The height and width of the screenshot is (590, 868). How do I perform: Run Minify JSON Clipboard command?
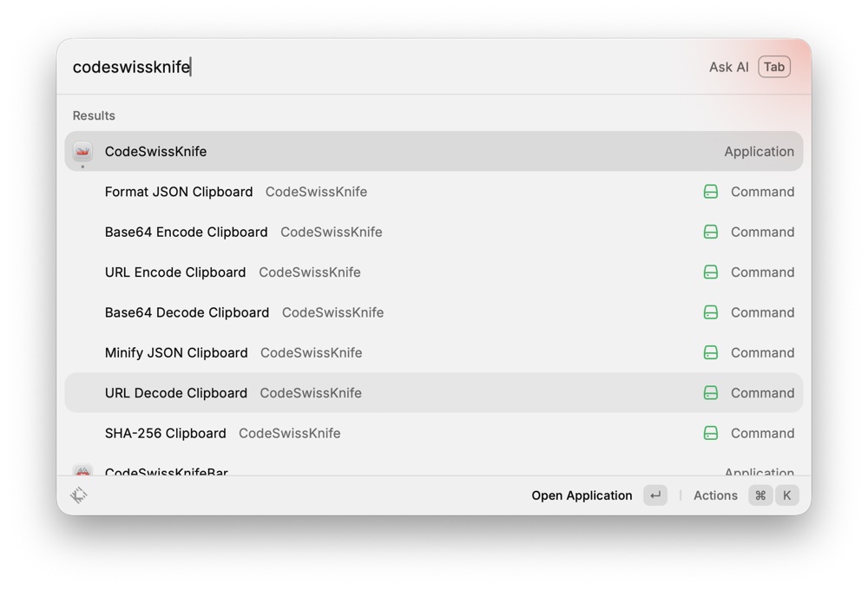coord(433,352)
